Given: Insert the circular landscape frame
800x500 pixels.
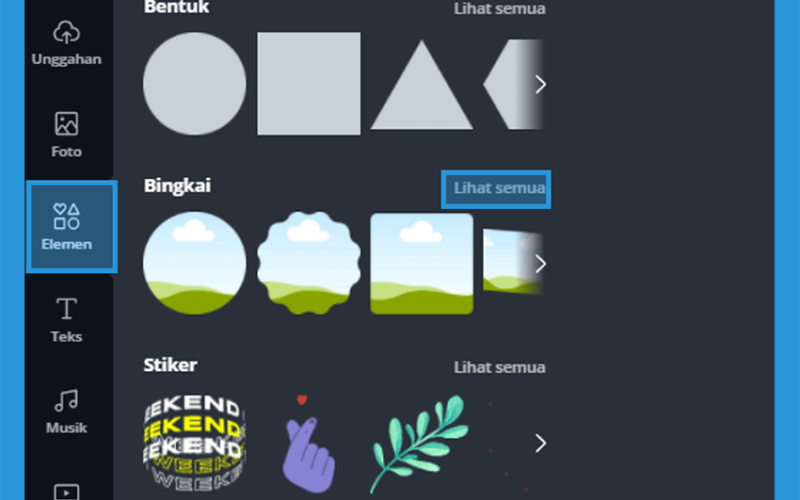Looking at the screenshot, I should (x=194, y=263).
